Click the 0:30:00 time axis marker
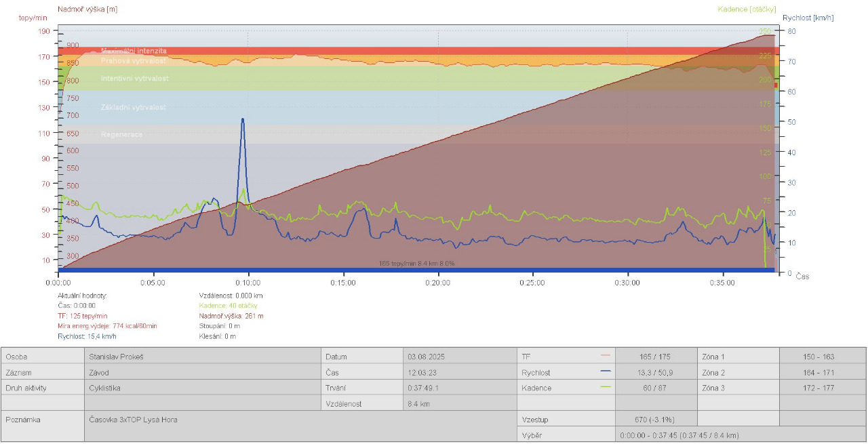The width and height of the screenshot is (868, 444). pyautogui.click(x=627, y=283)
